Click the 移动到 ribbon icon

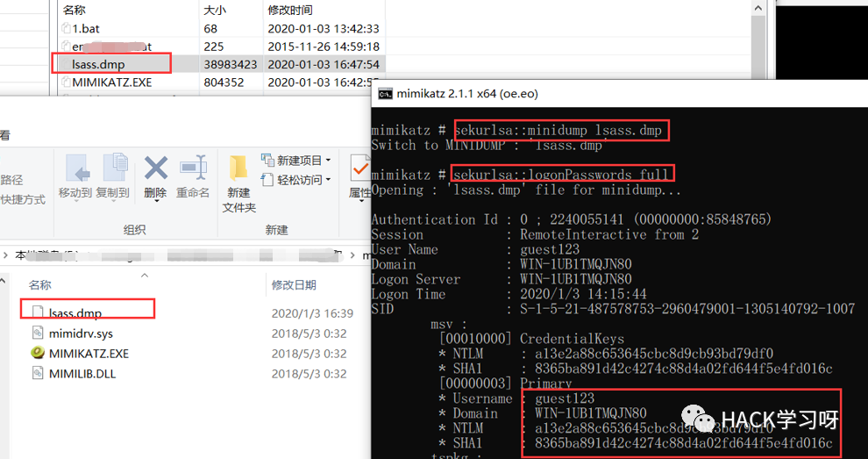[x=77, y=168]
